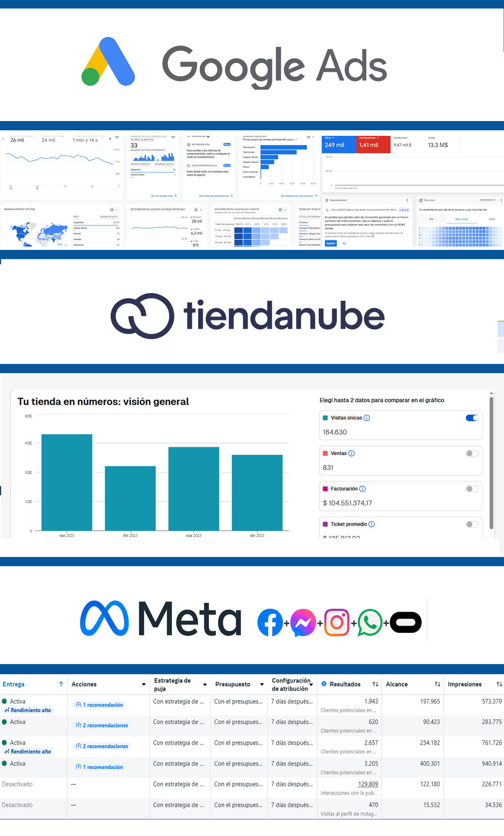Enable the Ticket promedio toggle switch
Viewport: 504px width, 836px height.
coord(472,524)
